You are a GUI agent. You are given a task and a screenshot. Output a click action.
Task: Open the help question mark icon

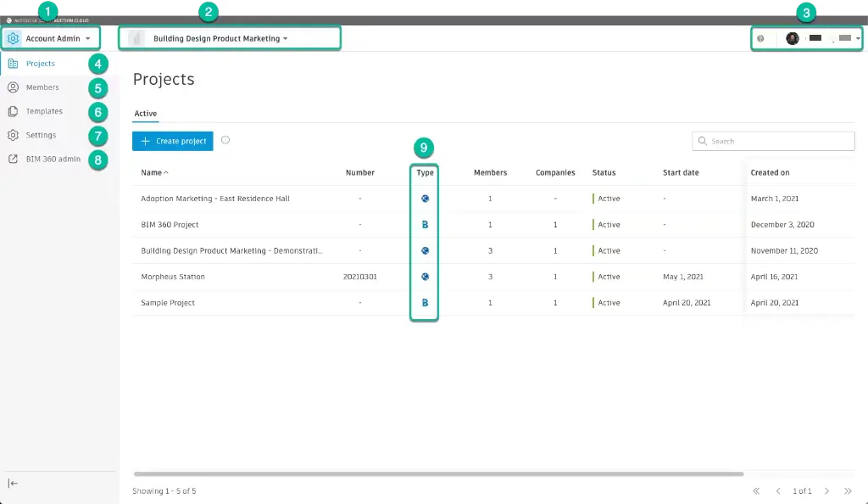tap(760, 38)
